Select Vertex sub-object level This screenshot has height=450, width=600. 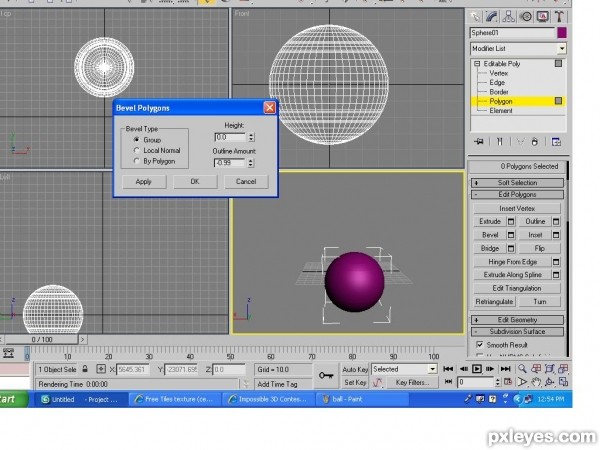[x=499, y=73]
